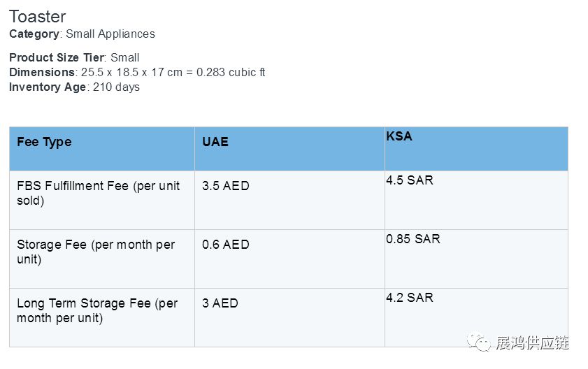This screenshot has width=588, height=369.
Task: Select the 3.5 AED cell
Action: (225, 187)
